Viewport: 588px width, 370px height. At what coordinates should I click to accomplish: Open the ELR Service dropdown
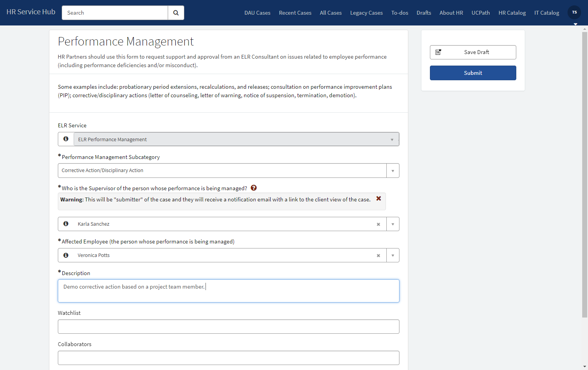236,139
